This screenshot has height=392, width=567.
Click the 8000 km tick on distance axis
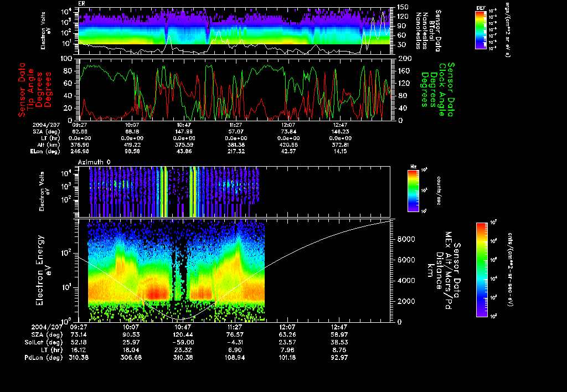point(407,239)
